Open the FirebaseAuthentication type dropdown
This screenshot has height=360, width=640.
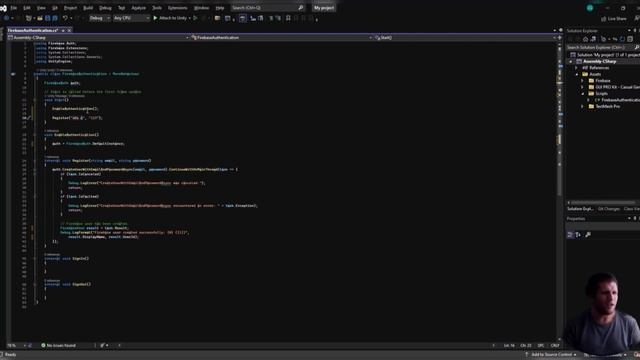pos(281,38)
